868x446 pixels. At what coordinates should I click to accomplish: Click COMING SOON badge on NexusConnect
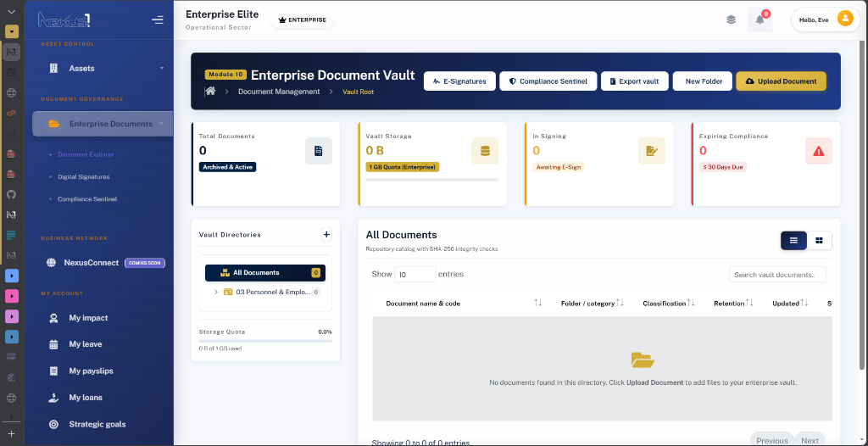pos(145,263)
